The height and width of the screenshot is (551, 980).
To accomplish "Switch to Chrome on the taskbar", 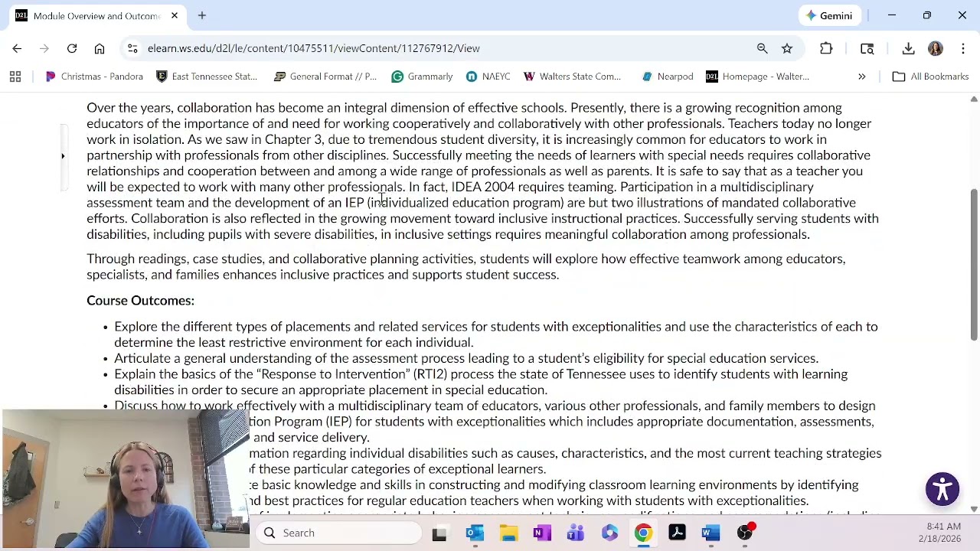I will tap(643, 533).
